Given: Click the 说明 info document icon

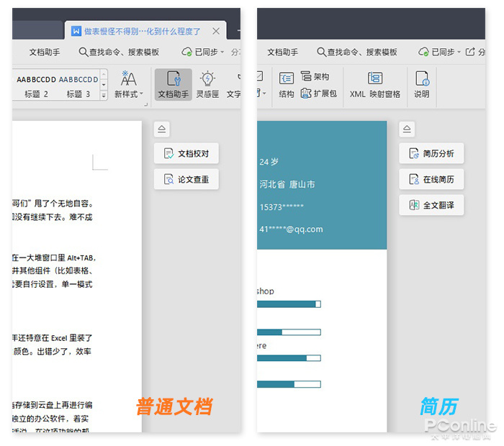Looking at the screenshot, I should tap(422, 85).
